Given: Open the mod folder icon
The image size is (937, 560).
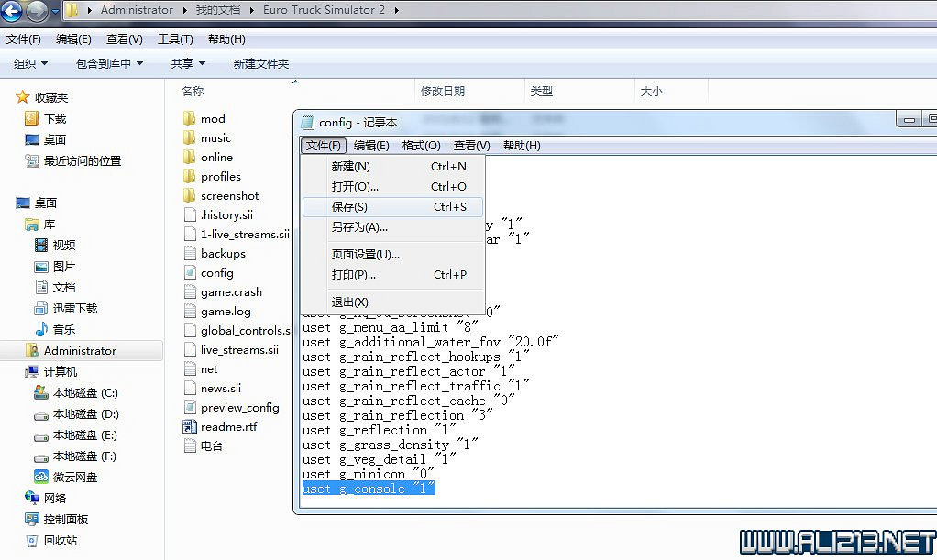Looking at the screenshot, I should pos(190,118).
